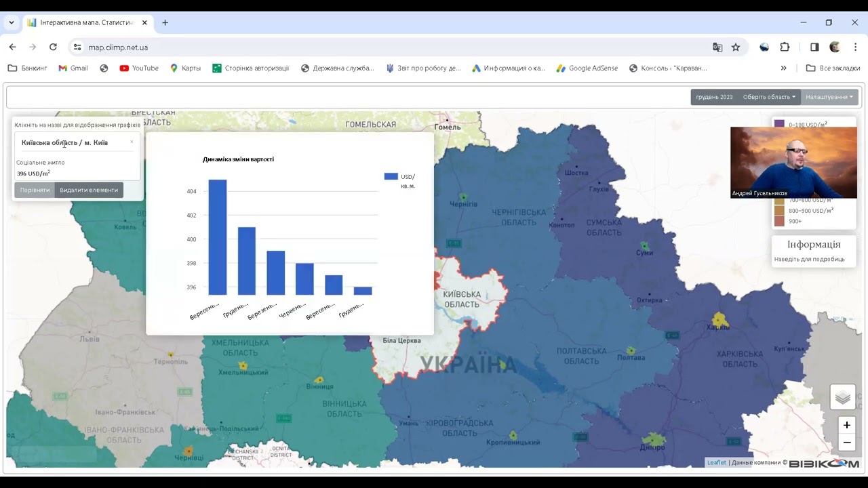Expand the Оберіть область dropdown
This screenshot has width=868, height=488.
point(769,97)
